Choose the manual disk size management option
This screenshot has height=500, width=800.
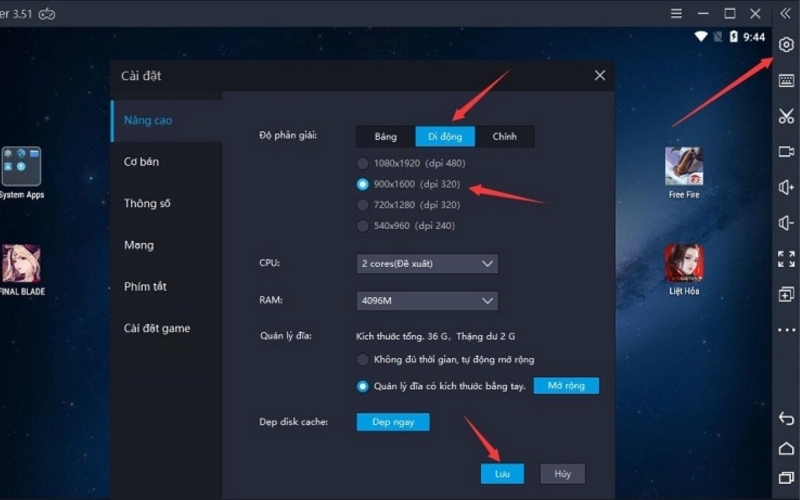point(441,386)
